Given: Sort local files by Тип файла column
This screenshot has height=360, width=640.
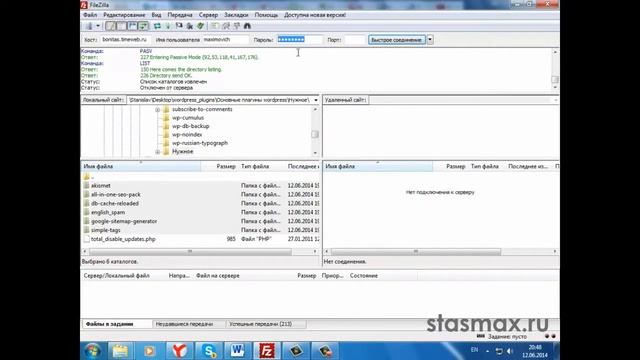Looking at the screenshot, I should [x=262, y=167].
